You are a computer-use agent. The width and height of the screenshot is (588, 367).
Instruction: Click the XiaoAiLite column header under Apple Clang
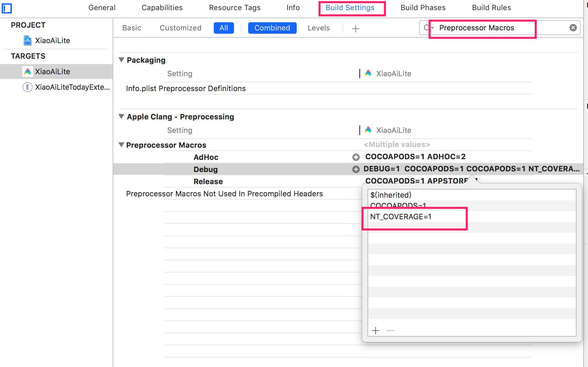click(x=393, y=130)
